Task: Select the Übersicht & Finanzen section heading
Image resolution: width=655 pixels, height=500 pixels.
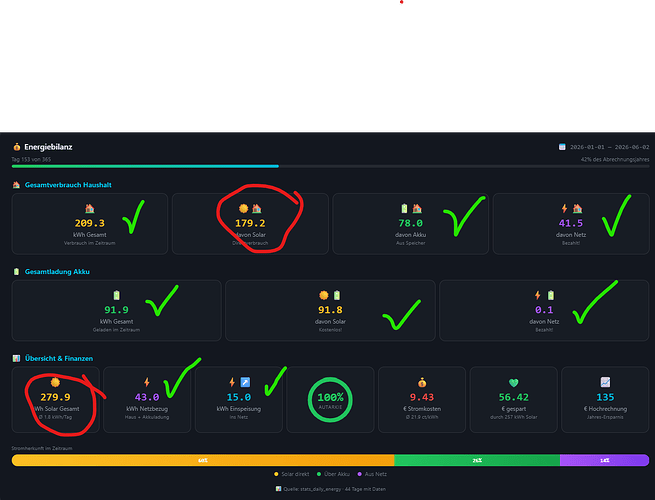Action: pyautogui.click(x=59, y=358)
